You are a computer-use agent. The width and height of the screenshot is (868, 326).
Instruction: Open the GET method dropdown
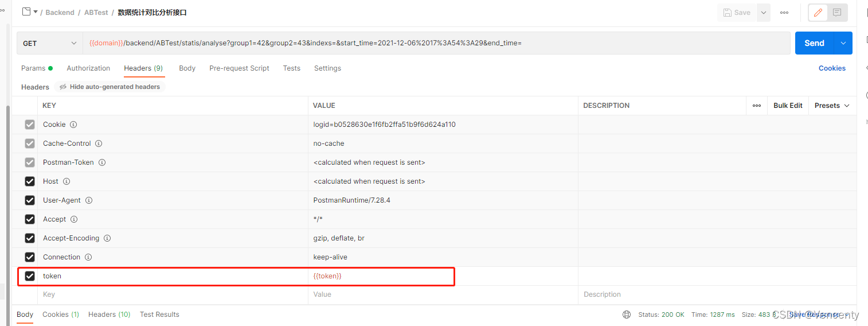[x=50, y=43]
